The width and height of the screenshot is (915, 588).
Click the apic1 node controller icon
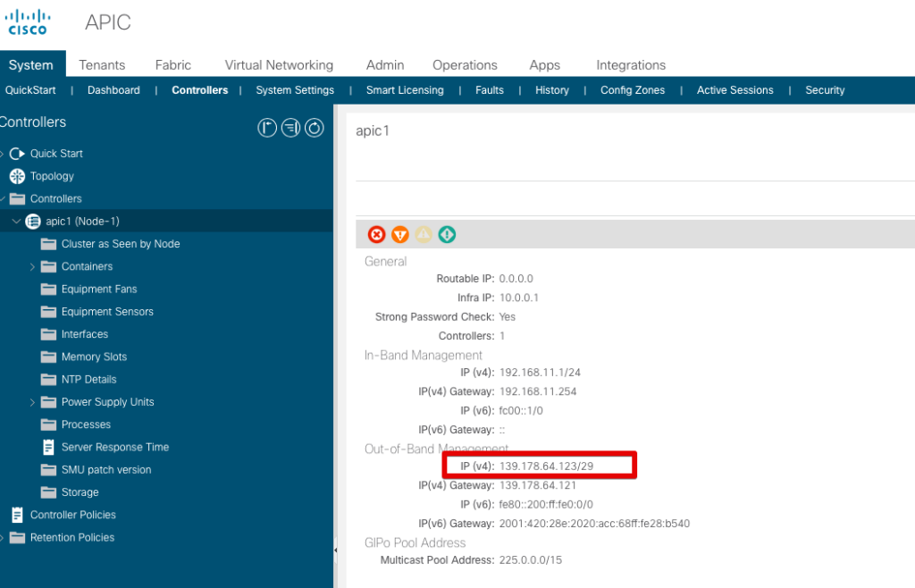33,221
